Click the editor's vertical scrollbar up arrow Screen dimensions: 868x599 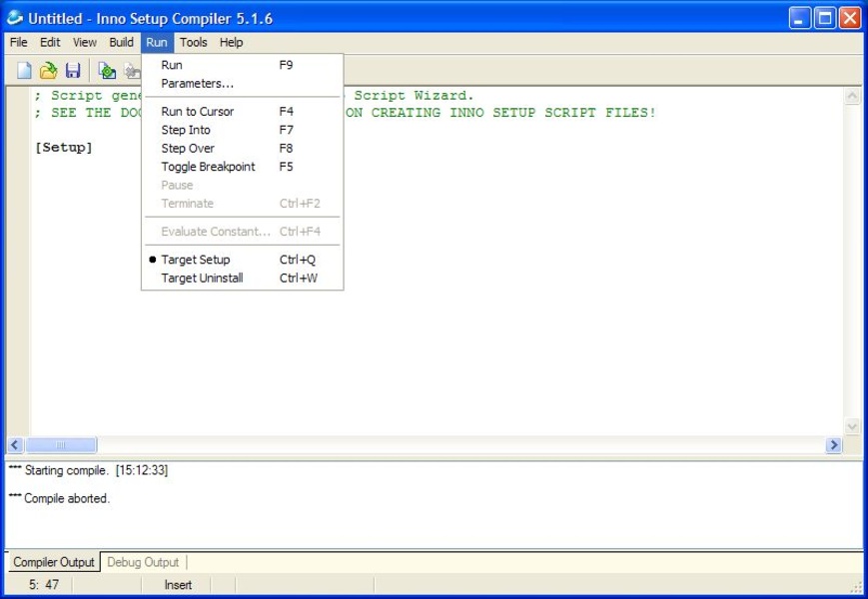click(853, 97)
